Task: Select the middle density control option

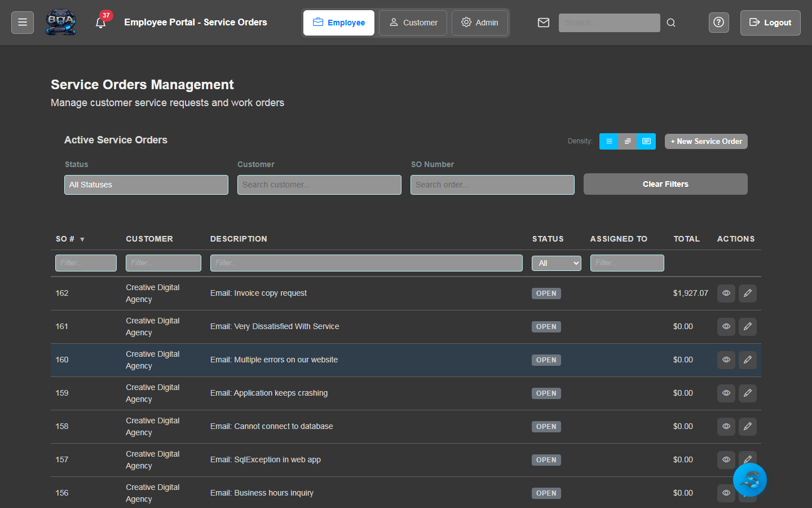Action: click(628, 141)
